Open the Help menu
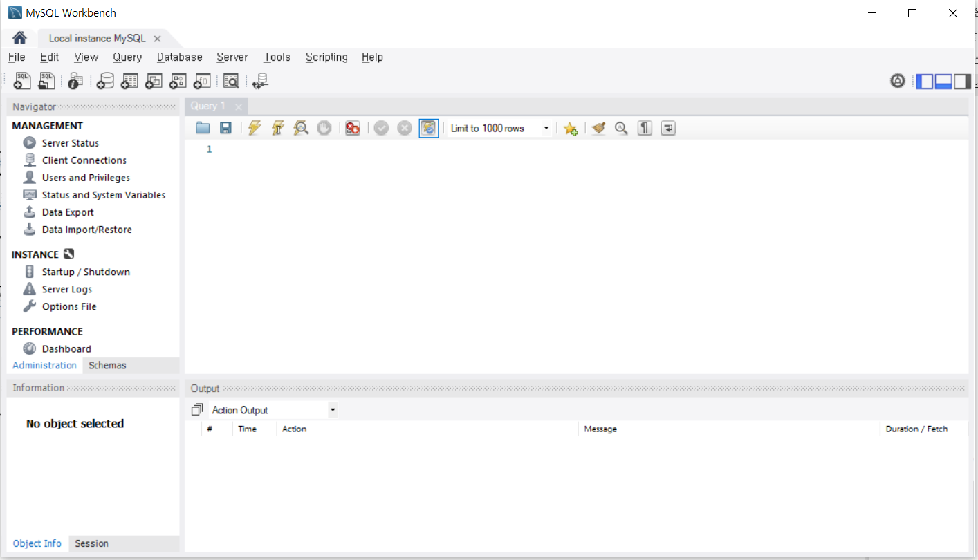Screen dimensions: 978x560 pos(372,57)
